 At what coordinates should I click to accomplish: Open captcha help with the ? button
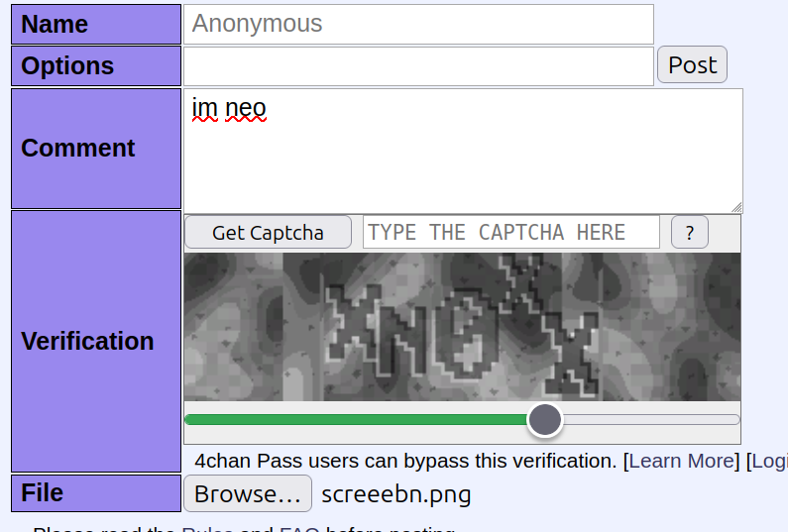(690, 233)
